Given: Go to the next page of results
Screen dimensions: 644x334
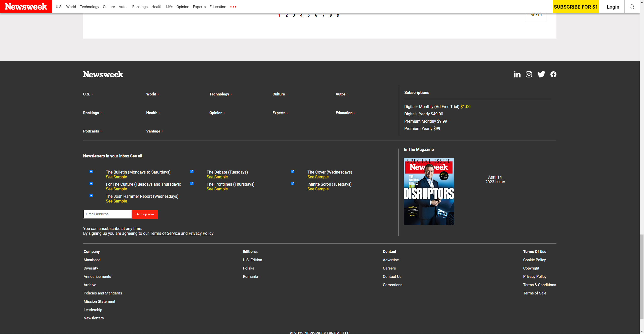Looking at the screenshot, I should tap(536, 15).
